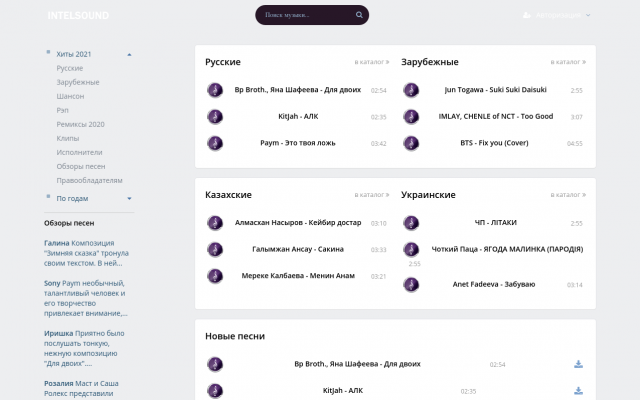Select Рэп in the sidebar
The image size is (640, 400).
62,110
